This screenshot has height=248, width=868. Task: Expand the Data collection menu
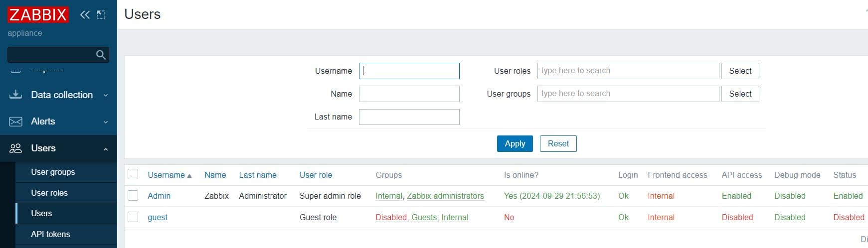pyautogui.click(x=58, y=95)
